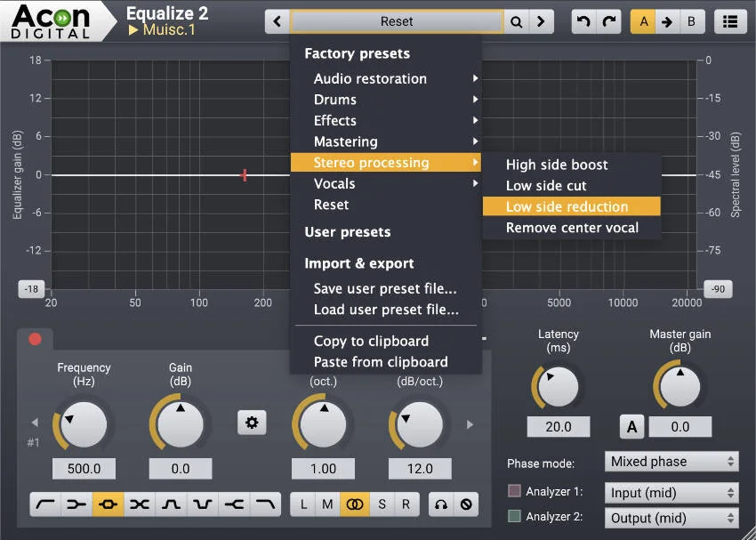The image size is (756, 540).
Task: Switch to the B settings slot
Action: pos(691,21)
